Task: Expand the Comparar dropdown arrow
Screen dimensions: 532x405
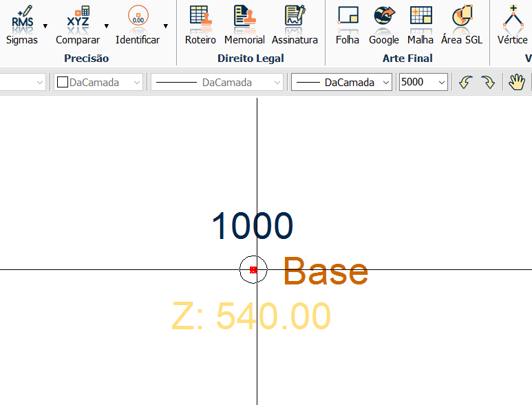Action: point(107,26)
